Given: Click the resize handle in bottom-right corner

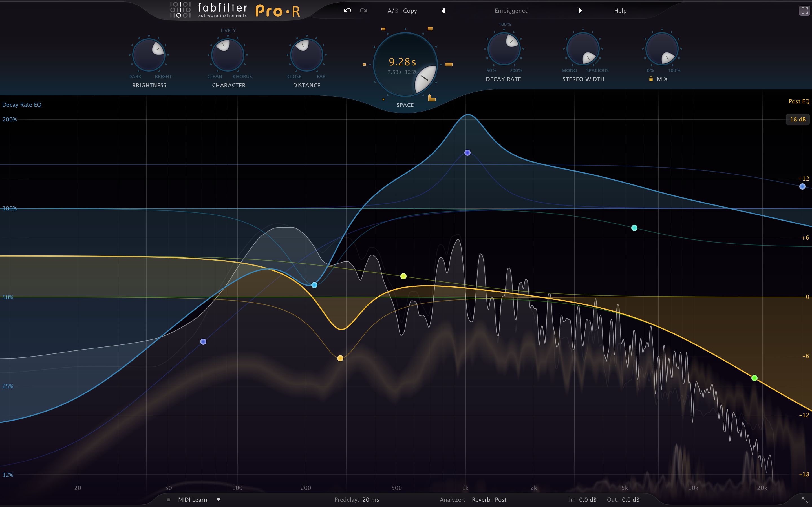Looking at the screenshot, I should [x=805, y=500].
